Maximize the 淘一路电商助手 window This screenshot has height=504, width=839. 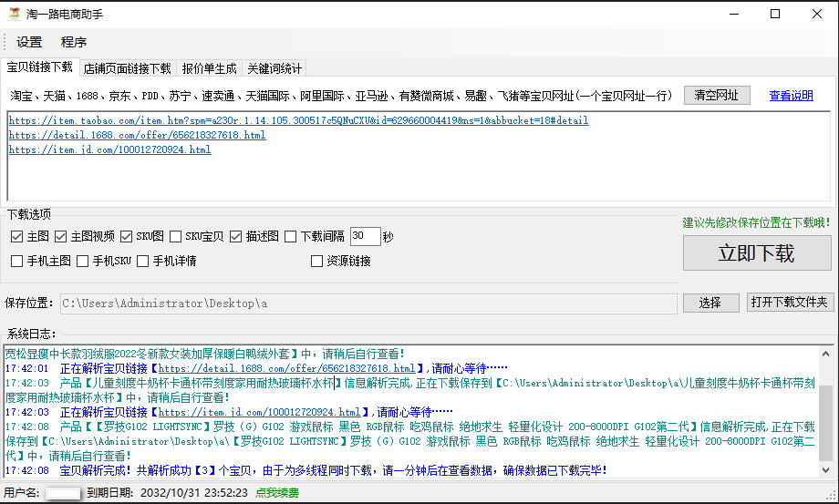(775, 14)
